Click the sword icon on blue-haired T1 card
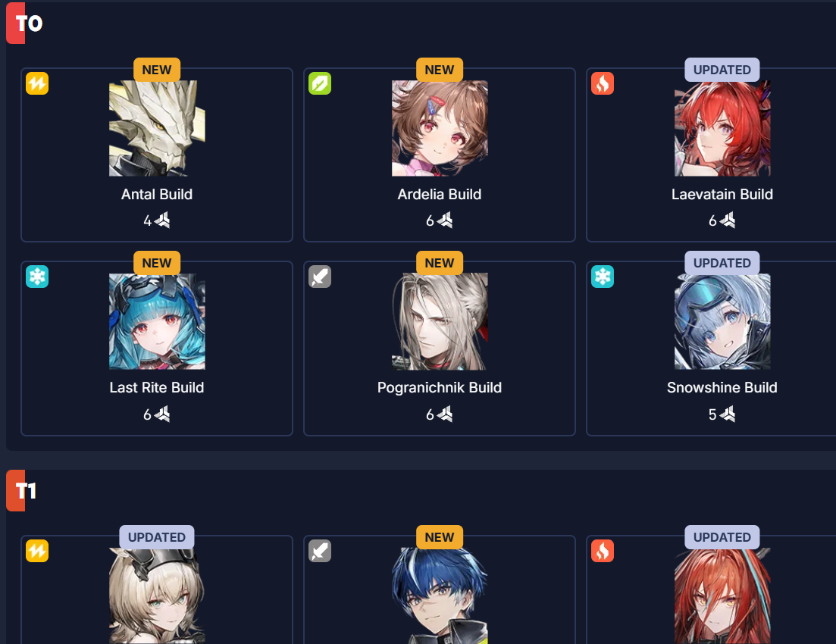Screen dimensions: 836x644 (320, 552)
